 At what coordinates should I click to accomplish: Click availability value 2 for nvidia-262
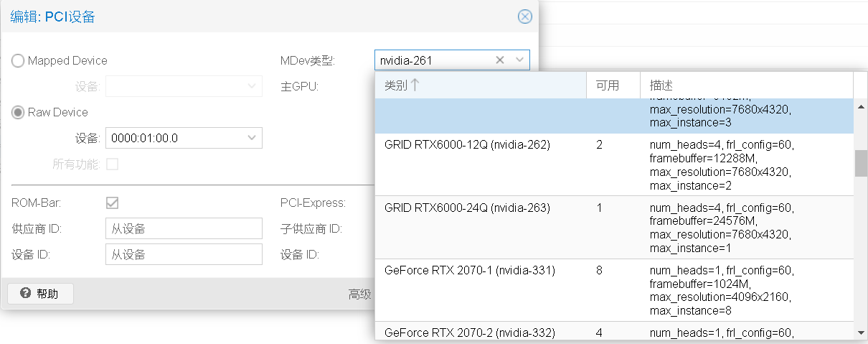[600, 145]
